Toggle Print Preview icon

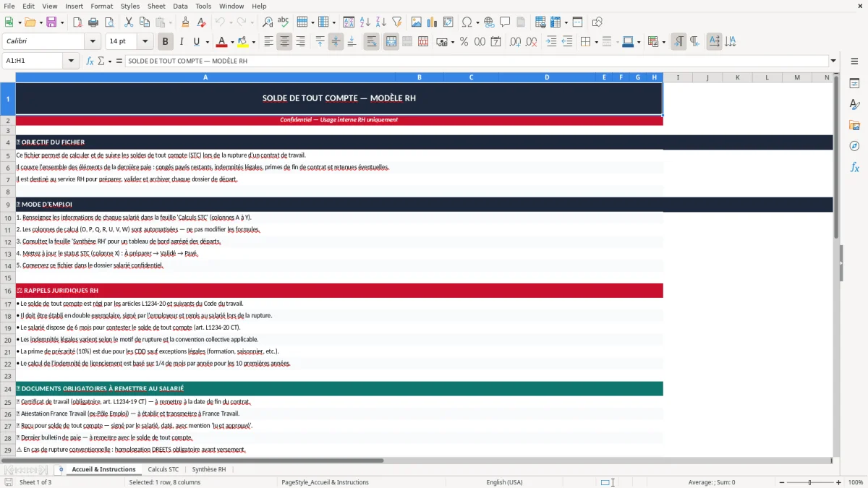[109, 22]
